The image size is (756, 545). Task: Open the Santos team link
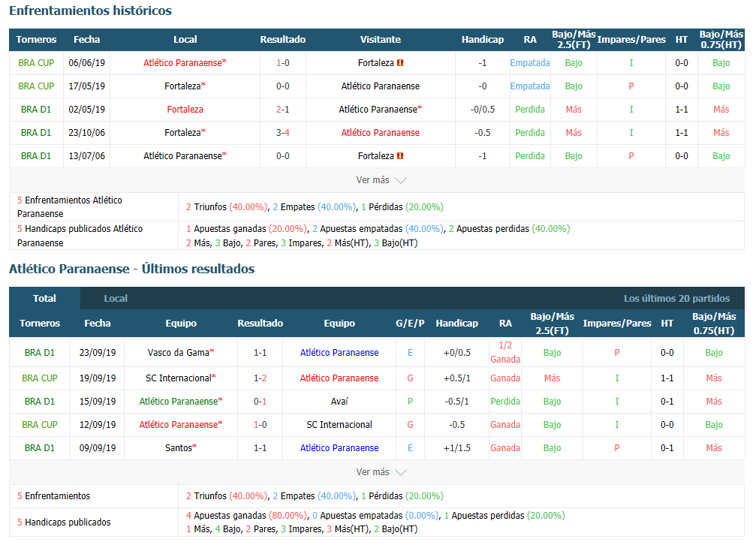pos(181,447)
